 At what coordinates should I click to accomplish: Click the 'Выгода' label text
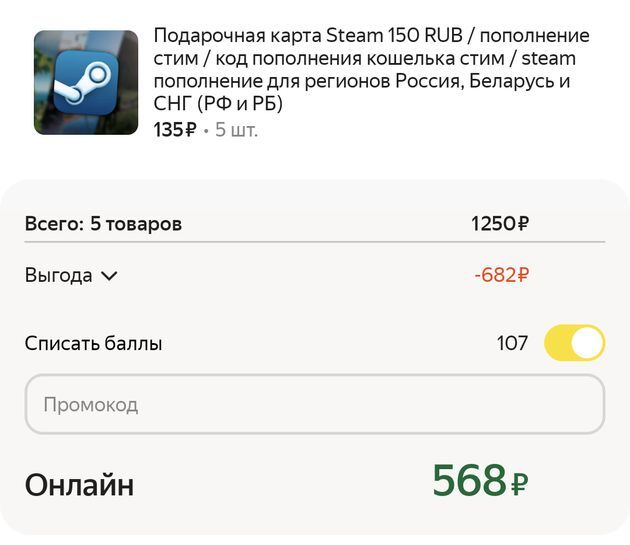59,276
